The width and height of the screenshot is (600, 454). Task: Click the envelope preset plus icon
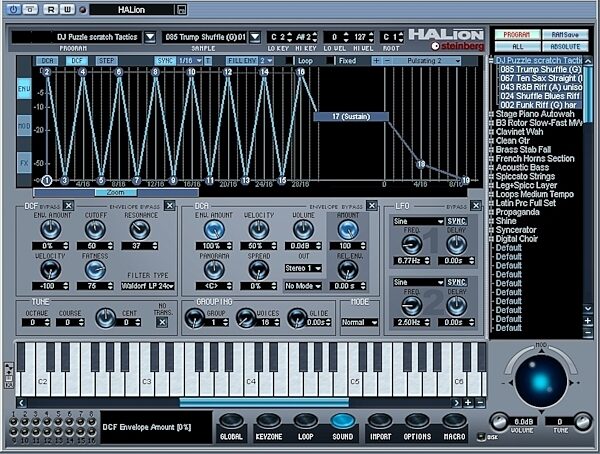[x=377, y=61]
